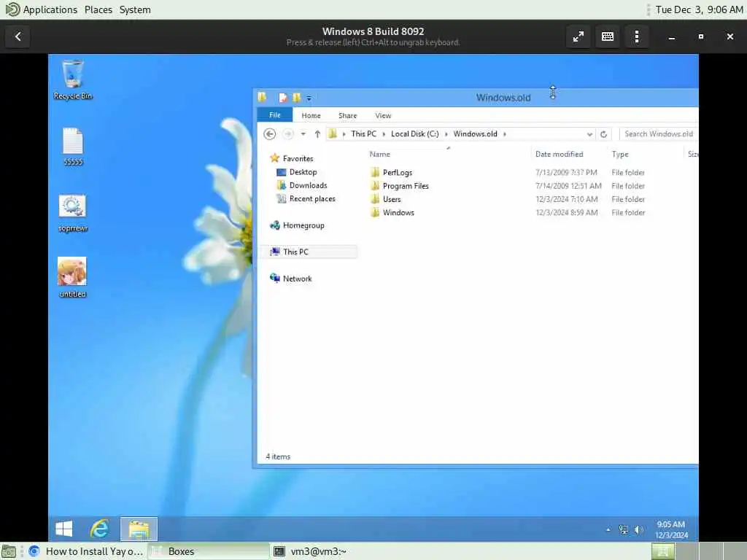
Task: Open the Places menu
Action: (x=98, y=9)
